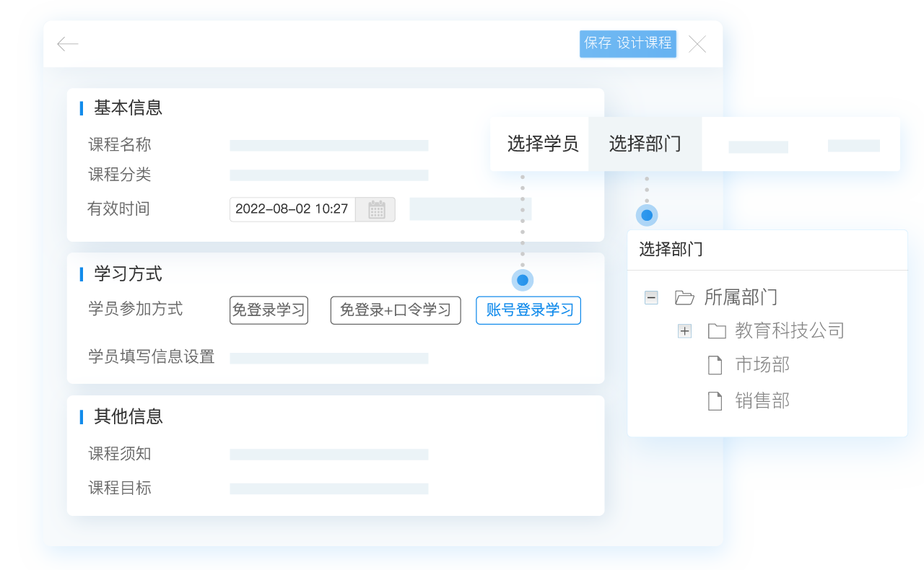Click the 其他信息 section heading
This screenshot has width=924, height=570.
pos(128,417)
